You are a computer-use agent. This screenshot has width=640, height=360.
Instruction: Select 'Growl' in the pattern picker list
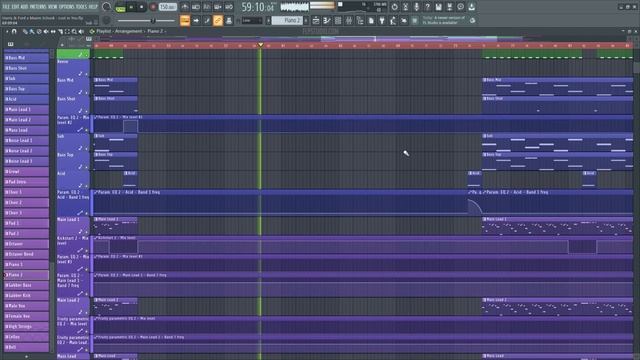27,171
